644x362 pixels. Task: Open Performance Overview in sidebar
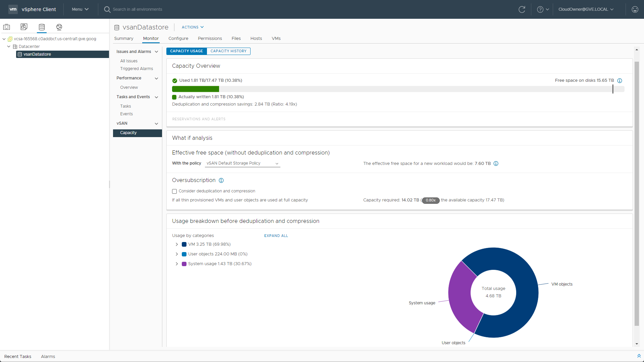[129, 87]
